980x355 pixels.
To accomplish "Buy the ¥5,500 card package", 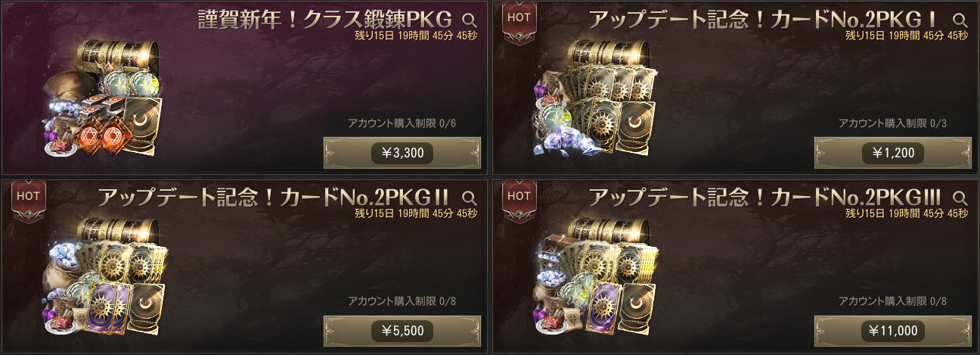I will pos(402,331).
